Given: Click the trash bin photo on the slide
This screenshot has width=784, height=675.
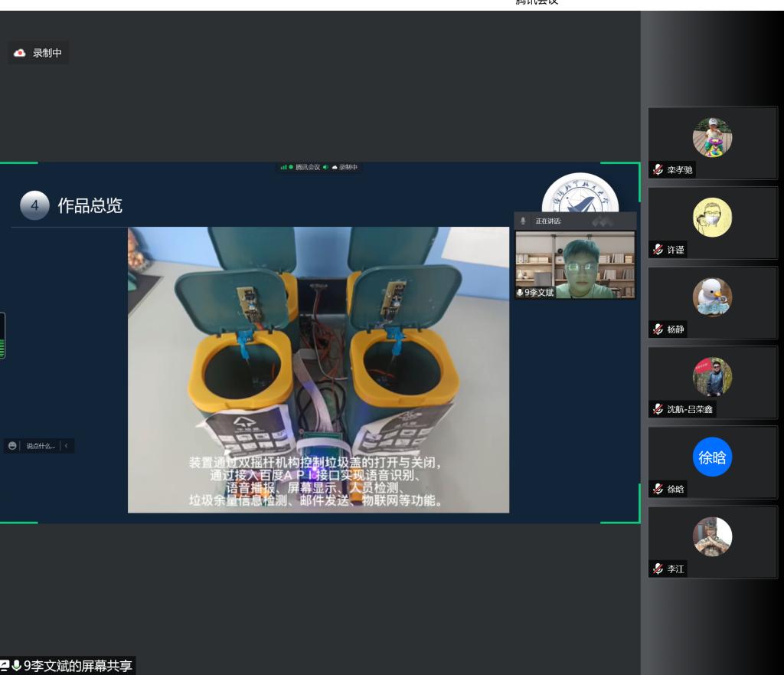Looking at the screenshot, I should [318, 370].
